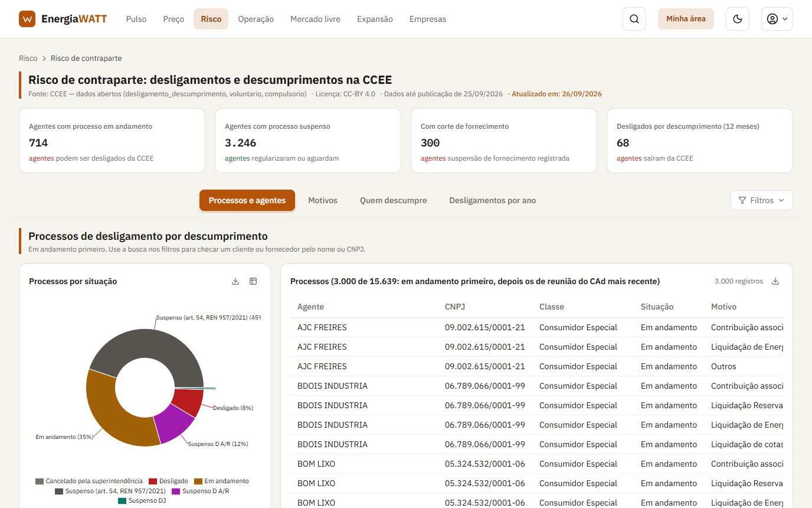
Task: Sort by Classe column header
Action: pyautogui.click(x=552, y=307)
